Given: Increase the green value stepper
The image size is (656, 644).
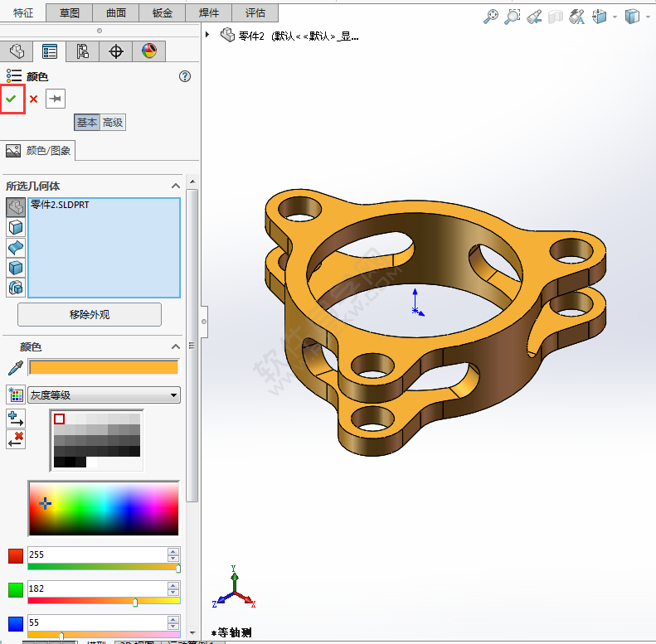Looking at the screenshot, I should [173, 585].
